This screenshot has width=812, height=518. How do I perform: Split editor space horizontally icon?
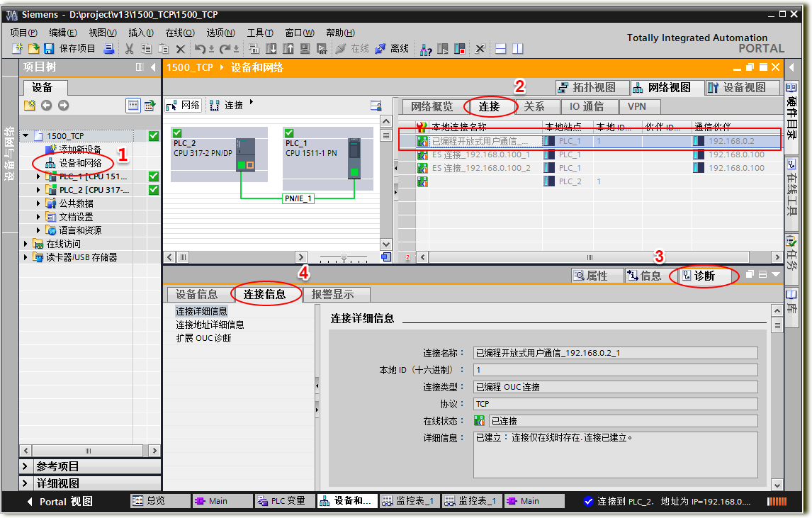pyautogui.click(x=501, y=49)
